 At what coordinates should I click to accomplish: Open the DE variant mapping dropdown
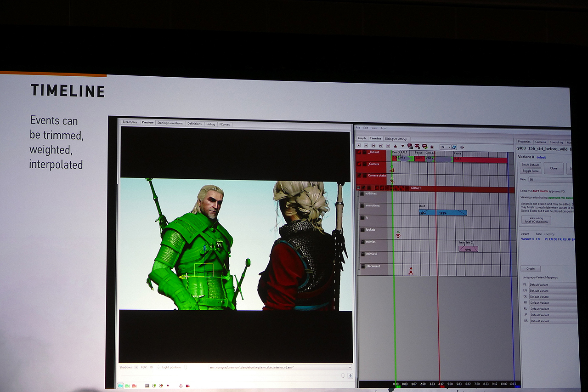pos(553,297)
